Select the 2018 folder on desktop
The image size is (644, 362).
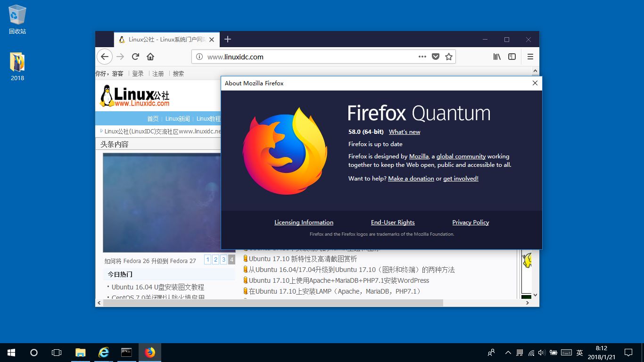[x=17, y=66]
